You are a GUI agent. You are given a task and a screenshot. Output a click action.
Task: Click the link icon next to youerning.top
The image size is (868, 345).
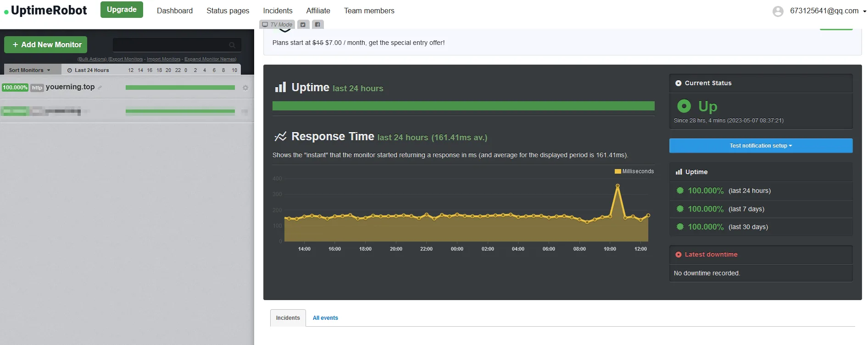100,88
